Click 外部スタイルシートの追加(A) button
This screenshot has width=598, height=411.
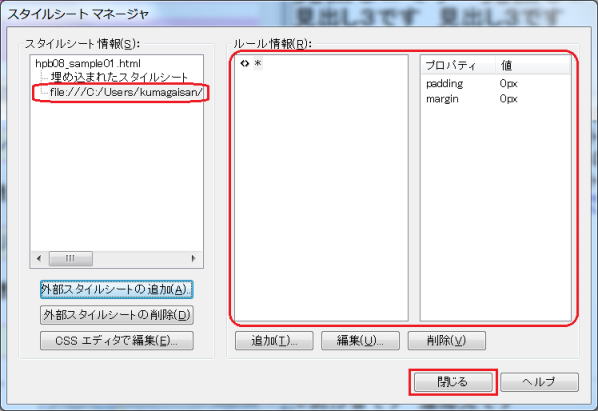pyautogui.click(x=117, y=290)
